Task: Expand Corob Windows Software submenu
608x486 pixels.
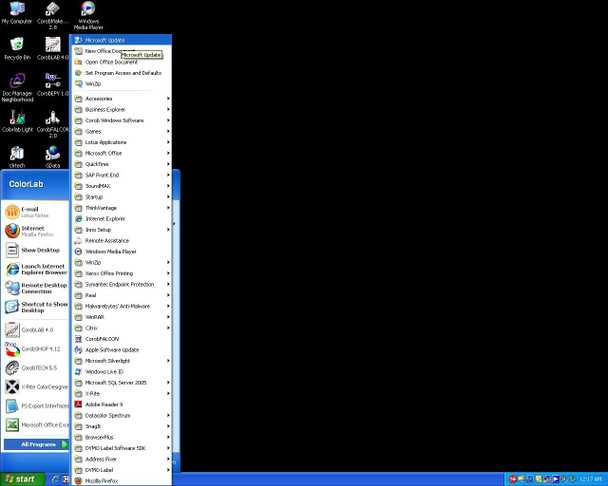Action: tap(121, 120)
